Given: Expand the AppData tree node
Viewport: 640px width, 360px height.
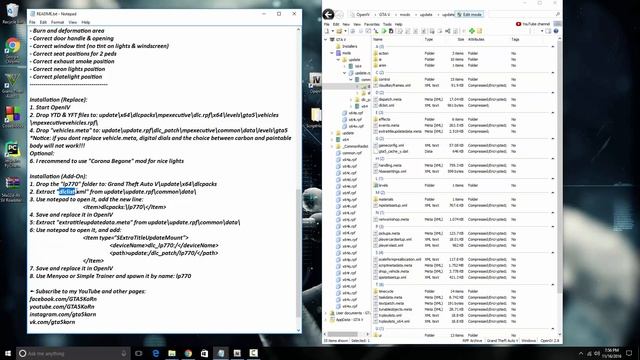Looking at the screenshot, I should 326,320.
